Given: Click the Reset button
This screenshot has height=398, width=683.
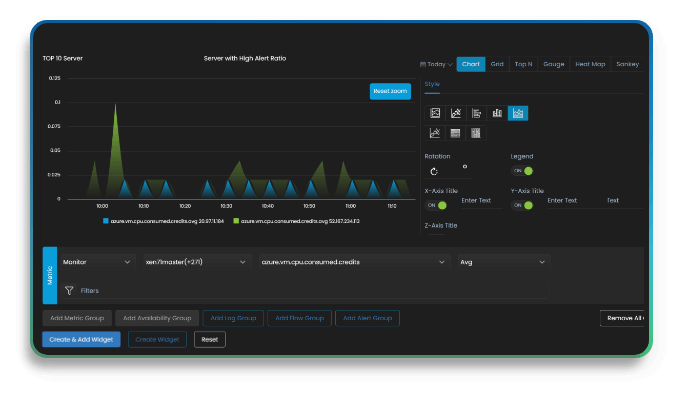Looking at the screenshot, I should click(x=210, y=340).
